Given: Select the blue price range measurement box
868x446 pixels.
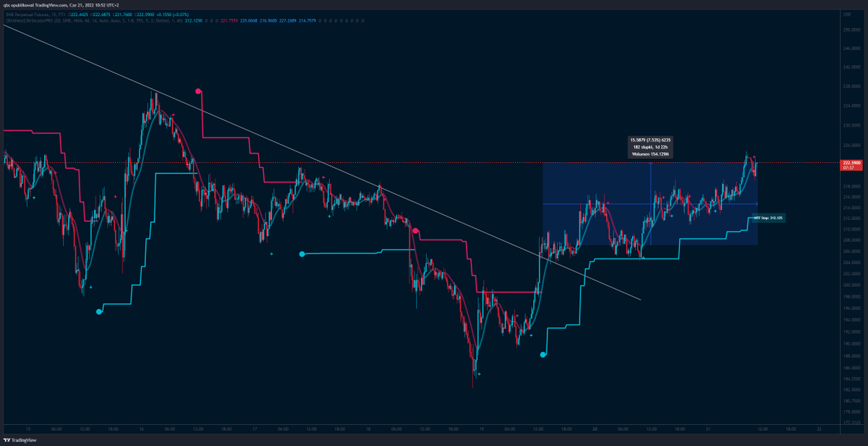Looking at the screenshot, I should pyautogui.click(x=650, y=204).
